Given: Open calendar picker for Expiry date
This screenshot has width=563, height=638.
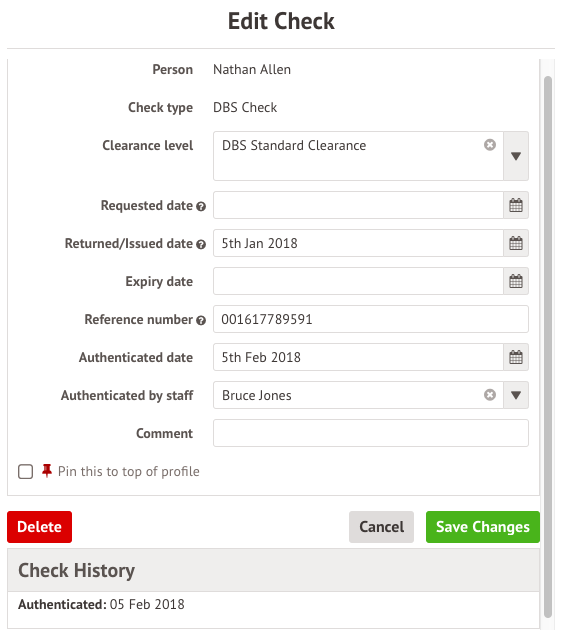Looking at the screenshot, I should pos(516,281).
